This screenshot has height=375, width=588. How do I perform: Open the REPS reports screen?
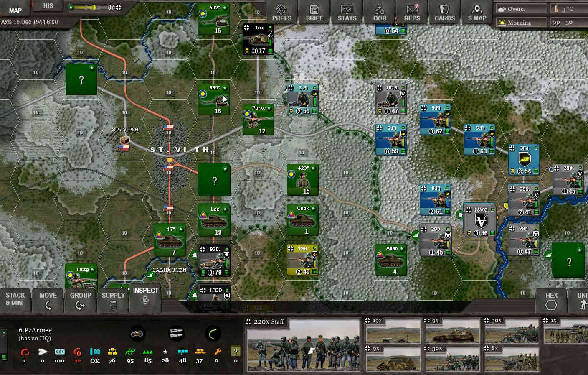(412, 13)
